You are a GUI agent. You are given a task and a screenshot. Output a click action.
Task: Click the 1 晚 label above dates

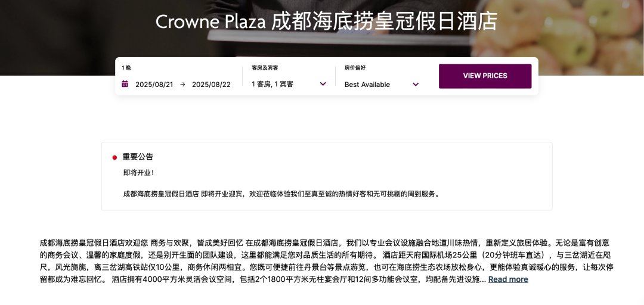coord(126,68)
